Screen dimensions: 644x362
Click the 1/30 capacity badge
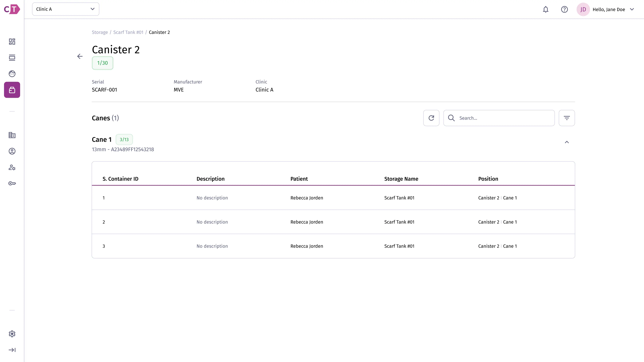(x=102, y=63)
